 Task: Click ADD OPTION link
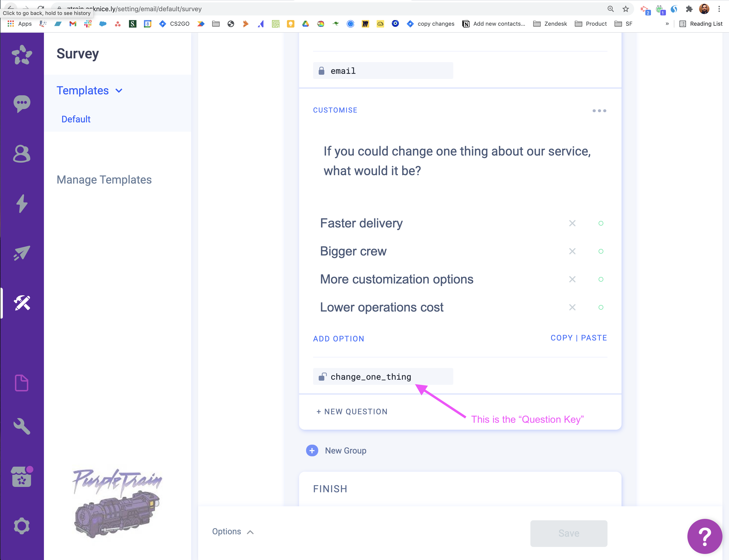pos(339,339)
